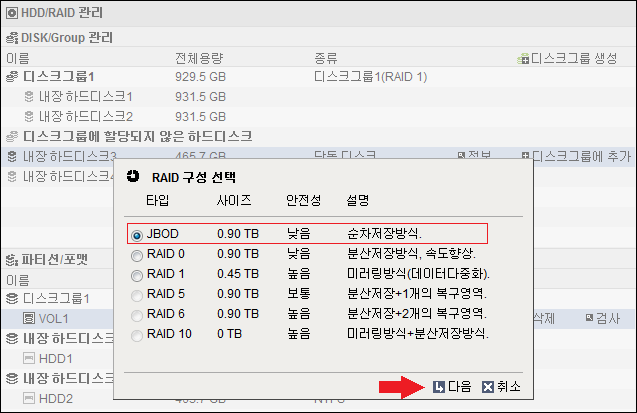Click the HDD1 partition icon

coord(29,359)
